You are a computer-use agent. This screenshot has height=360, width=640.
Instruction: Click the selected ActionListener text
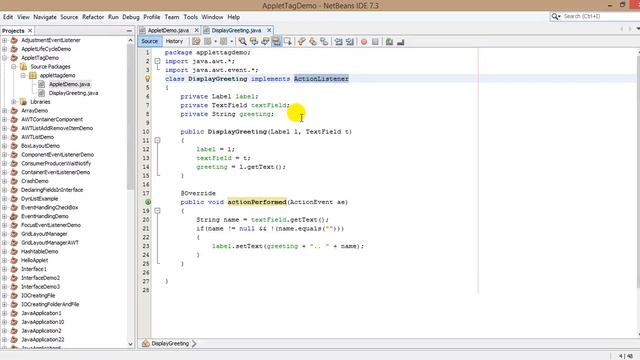pyautogui.click(x=321, y=79)
